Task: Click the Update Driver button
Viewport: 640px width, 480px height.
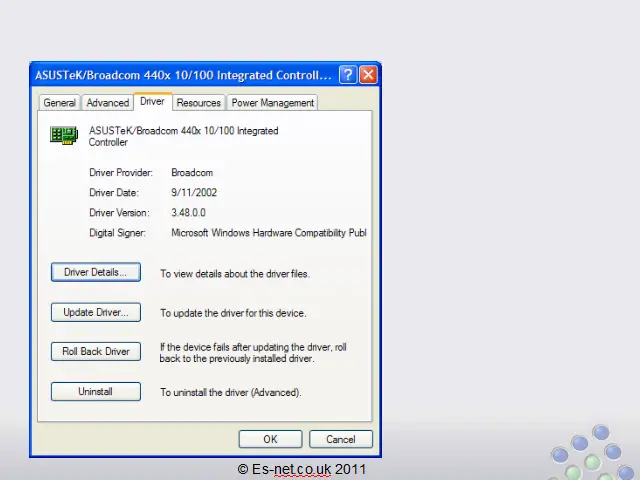Action: [x=96, y=312]
